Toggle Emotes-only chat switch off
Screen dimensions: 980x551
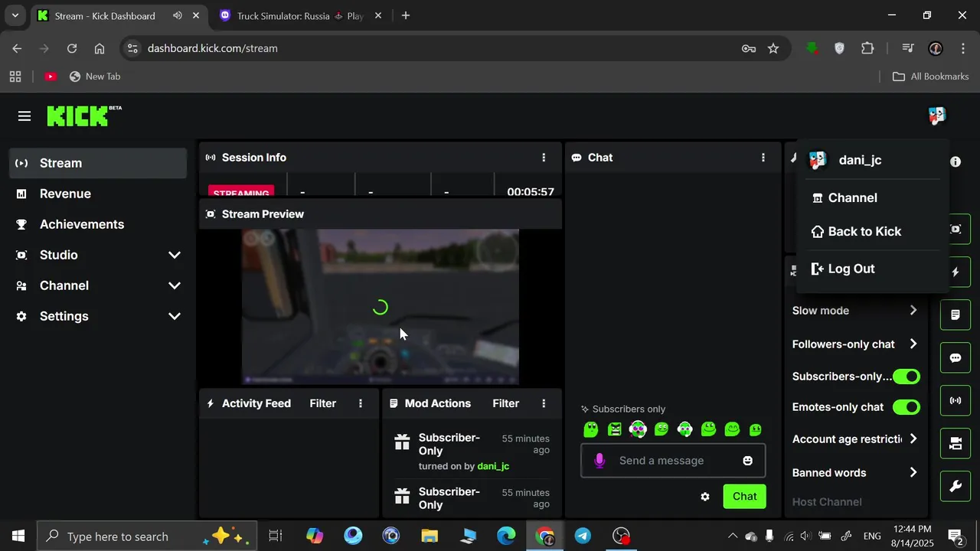click(x=906, y=407)
